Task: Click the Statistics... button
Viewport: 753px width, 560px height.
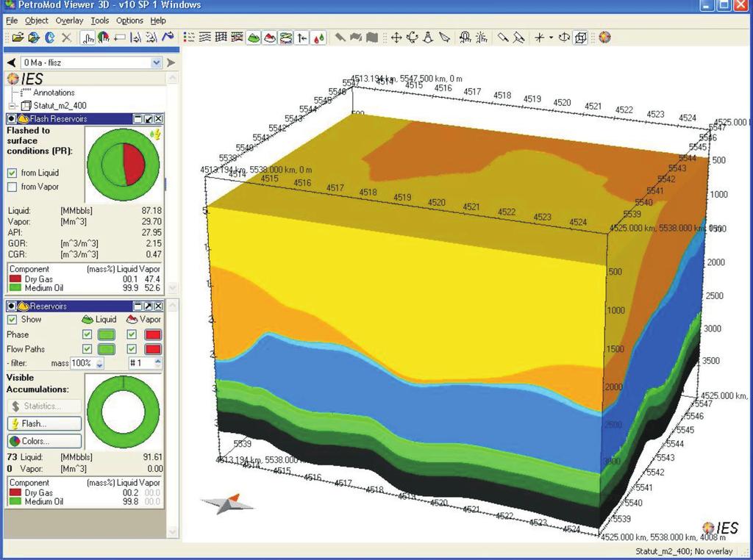Action: click(45, 406)
